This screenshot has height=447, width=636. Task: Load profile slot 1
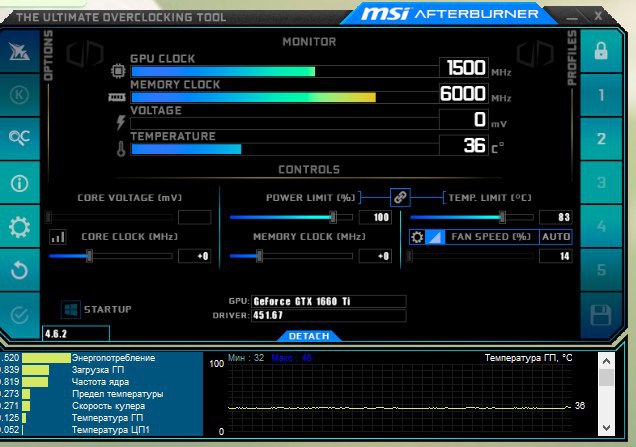pos(601,95)
